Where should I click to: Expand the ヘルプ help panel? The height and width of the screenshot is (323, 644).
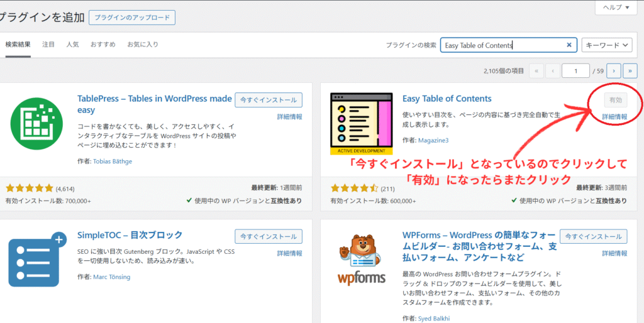pos(616,8)
